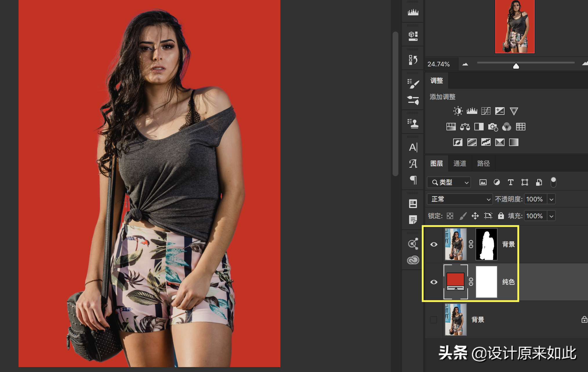Open the Notes panel icon
Screen dimensions: 588x372
(413, 220)
